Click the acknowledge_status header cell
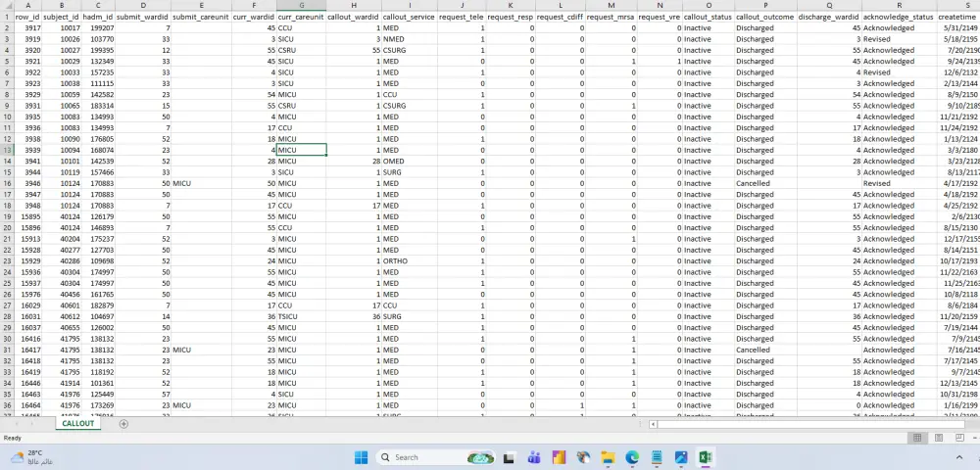The width and height of the screenshot is (980, 470). click(x=900, y=17)
